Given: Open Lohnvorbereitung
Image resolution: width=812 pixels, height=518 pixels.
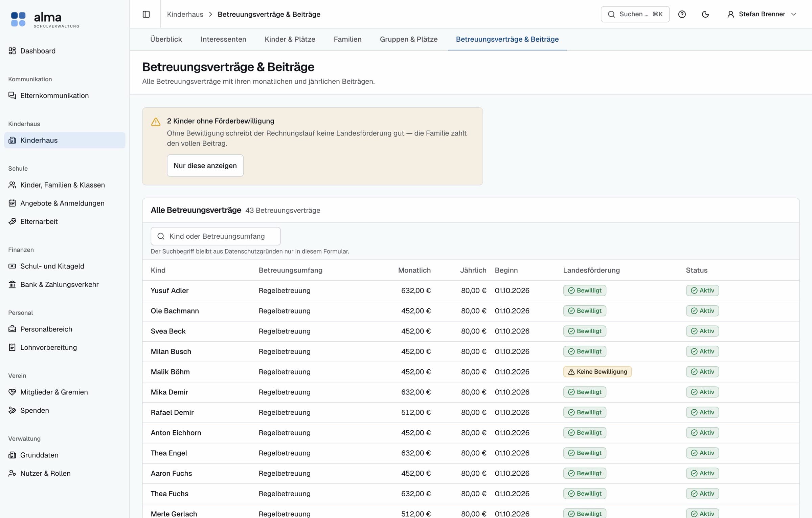Looking at the screenshot, I should (x=65, y=347).
